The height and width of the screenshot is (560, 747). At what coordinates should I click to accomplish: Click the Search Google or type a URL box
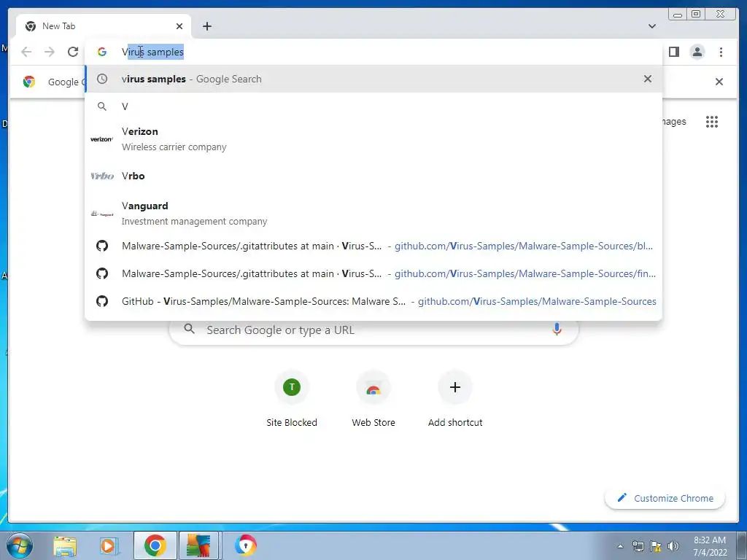point(374,330)
